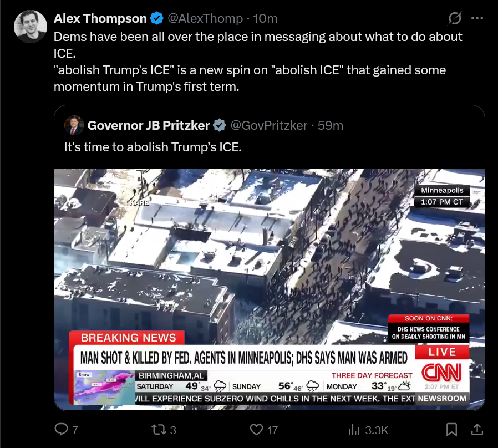Click Pritzker's gray verified badge
Screen dimensions: 498x448
219,125
